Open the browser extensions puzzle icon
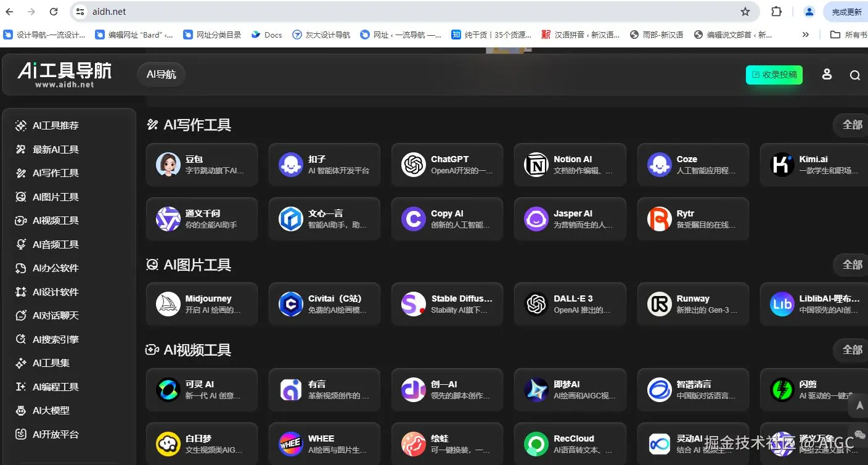 (777, 12)
